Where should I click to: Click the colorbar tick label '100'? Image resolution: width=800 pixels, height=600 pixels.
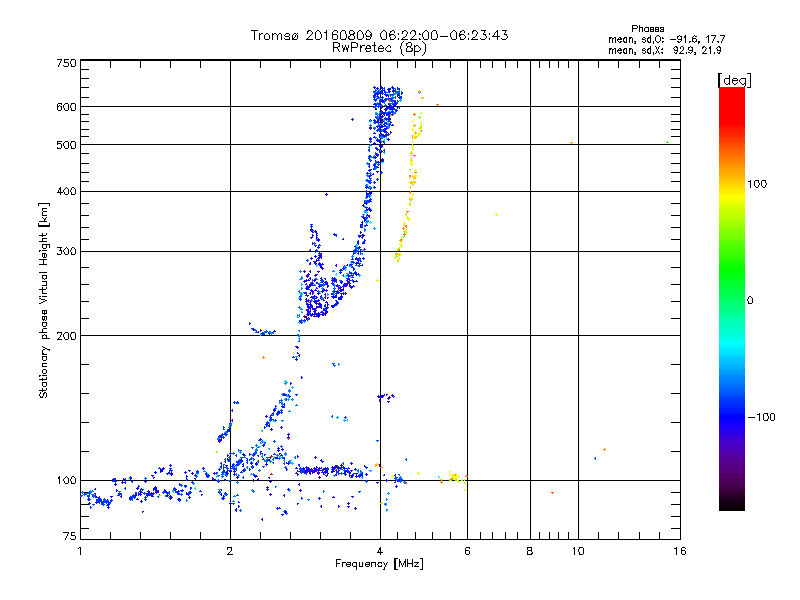pyautogui.click(x=757, y=184)
